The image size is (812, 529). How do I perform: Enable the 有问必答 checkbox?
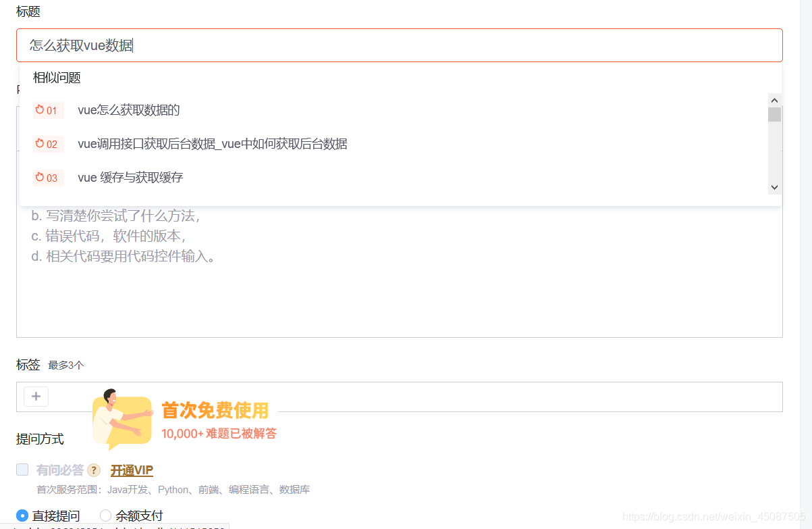[x=21, y=470]
